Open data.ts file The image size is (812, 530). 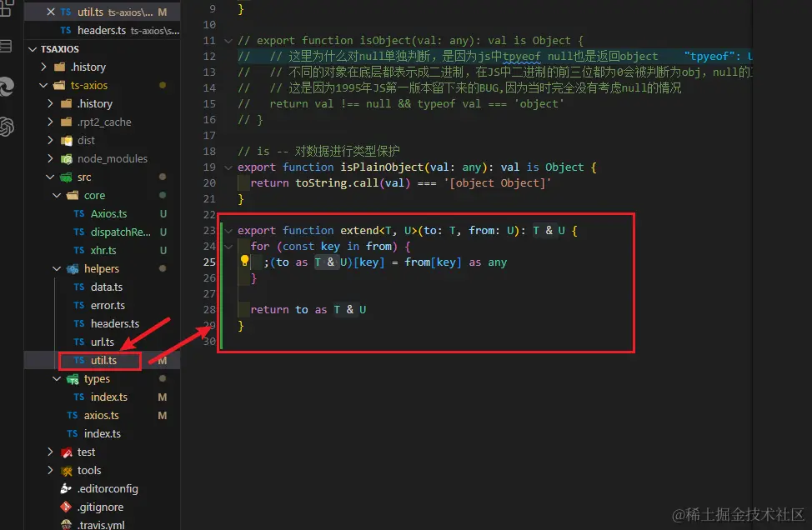click(x=107, y=287)
